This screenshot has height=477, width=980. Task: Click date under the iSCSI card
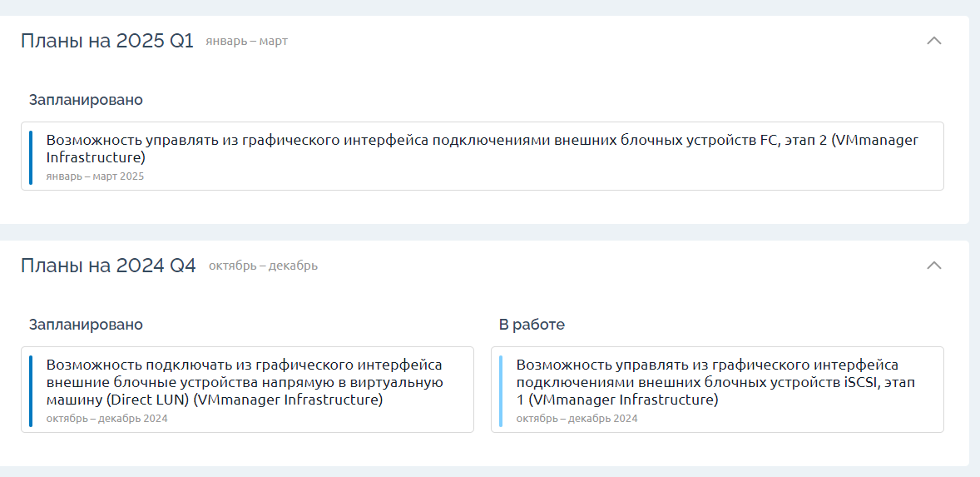[x=577, y=418]
